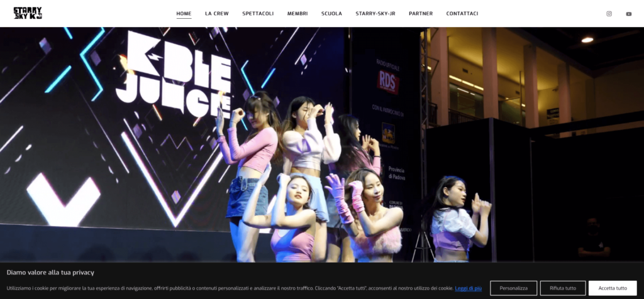Open the CONTATTACI page
The width and height of the screenshot is (644, 299).
click(462, 13)
